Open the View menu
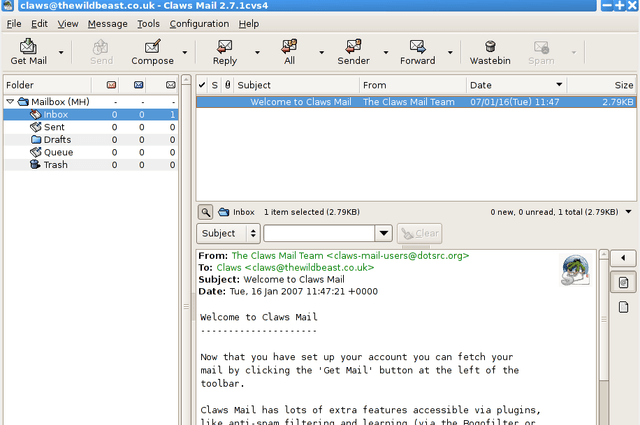 (68, 24)
